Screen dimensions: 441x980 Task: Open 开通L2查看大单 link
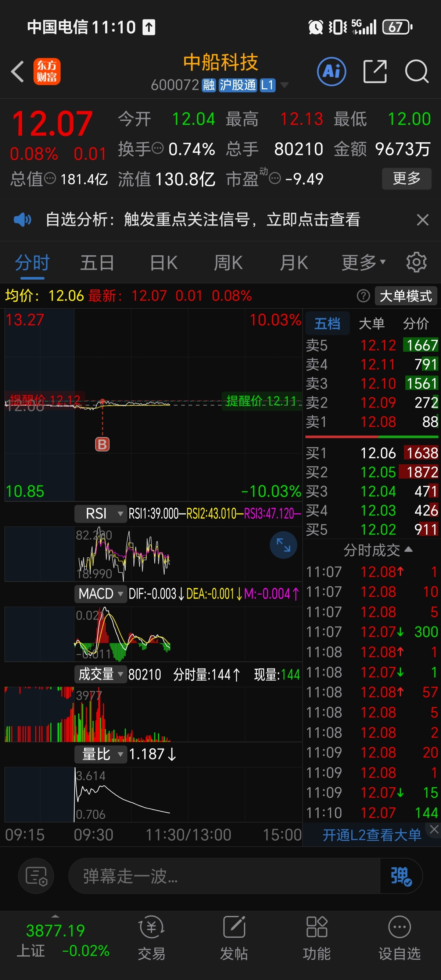372,835
